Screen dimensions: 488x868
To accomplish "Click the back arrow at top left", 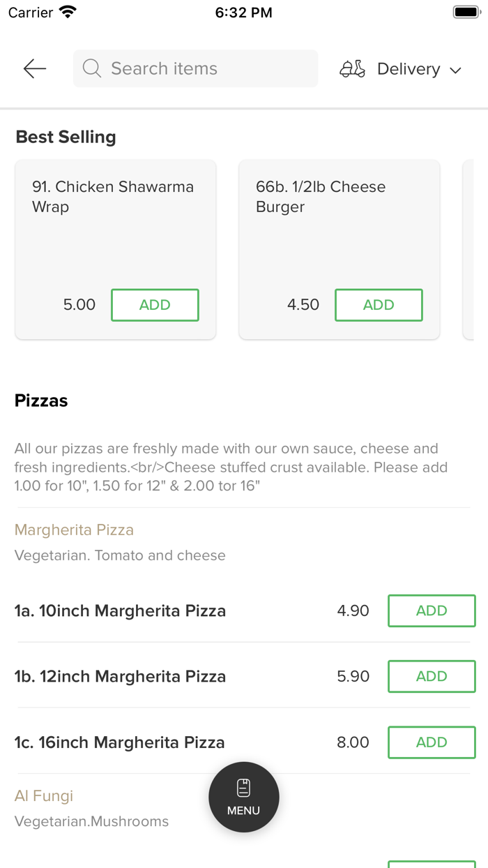I will [x=33, y=68].
